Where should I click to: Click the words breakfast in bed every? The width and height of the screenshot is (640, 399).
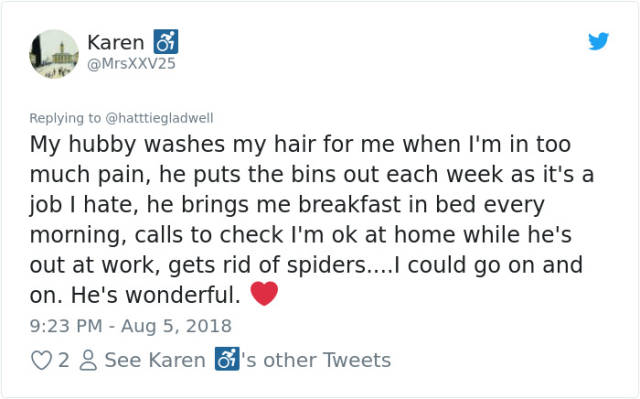click(x=421, y=205)
